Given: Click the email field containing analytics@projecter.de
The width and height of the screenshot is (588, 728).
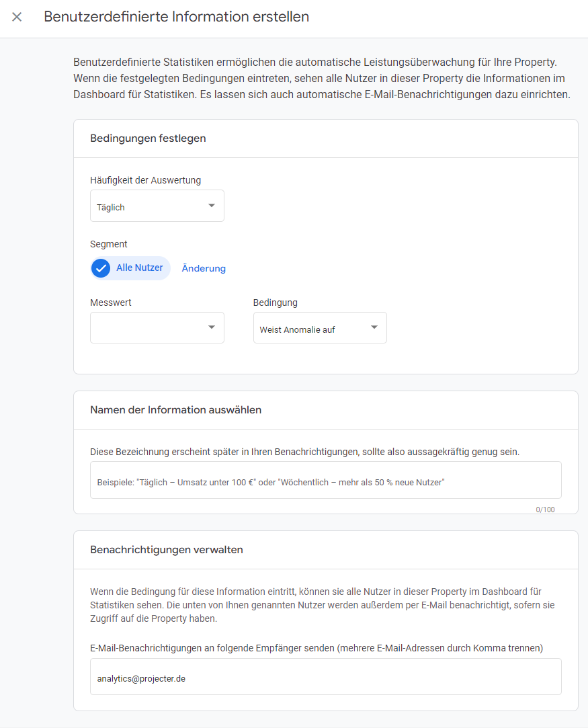Looking at the screenshot, I should click(326, 676).
